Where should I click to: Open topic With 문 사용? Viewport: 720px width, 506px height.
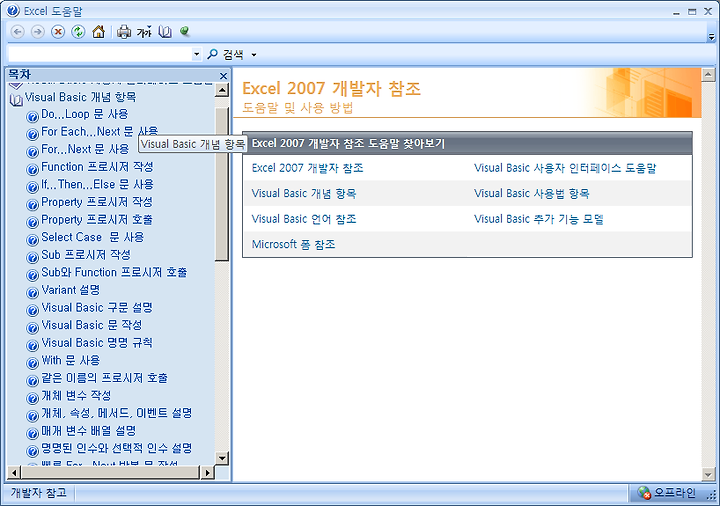click(70, 360)
